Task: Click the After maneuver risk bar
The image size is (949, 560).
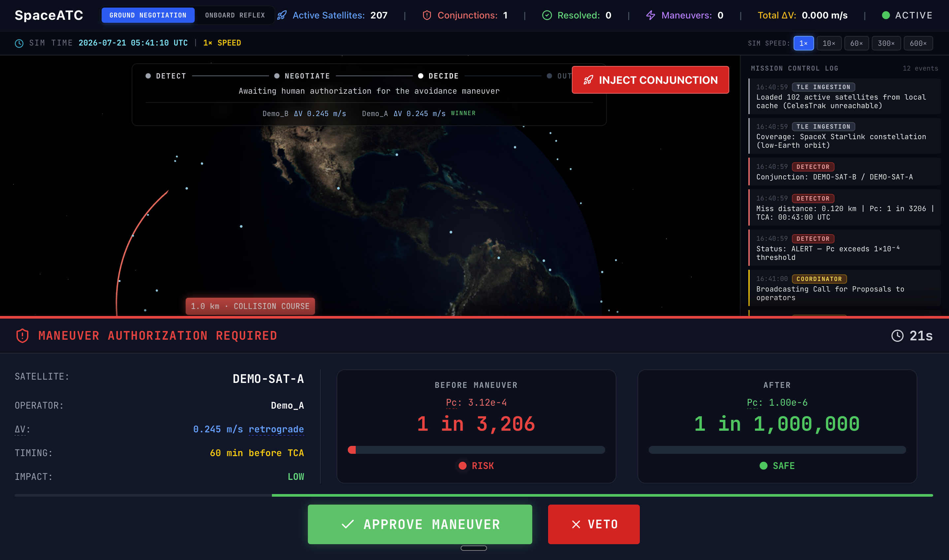Action: [x=777, y=450]
